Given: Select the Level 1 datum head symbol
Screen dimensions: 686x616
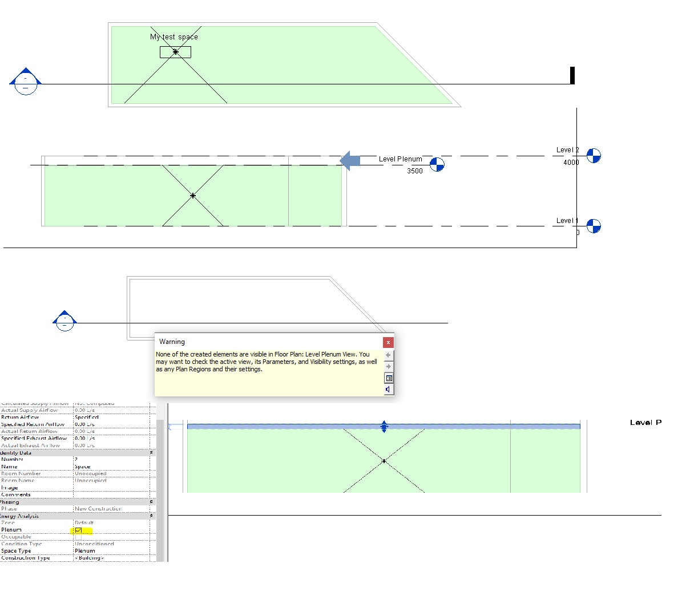Looking at the screenshot, I should coord(594,226).
